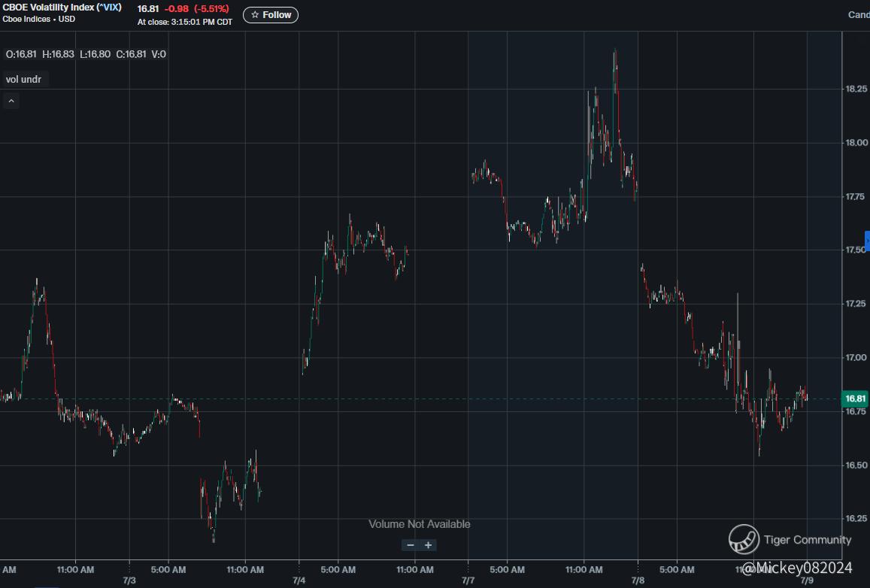Open the partially visible Candle chart type menu
This screenshot has width=870, height=588.
tap(859, 15)
